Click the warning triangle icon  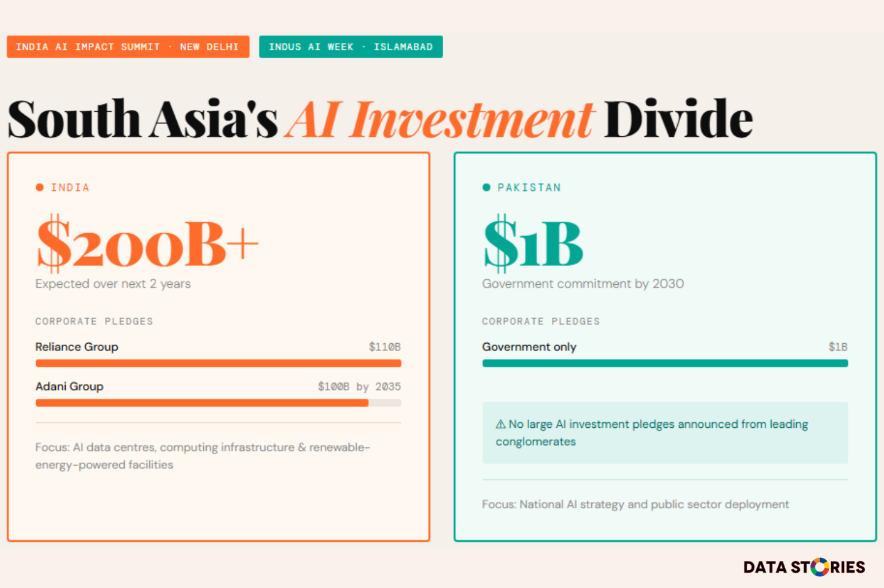pos(501,424)
